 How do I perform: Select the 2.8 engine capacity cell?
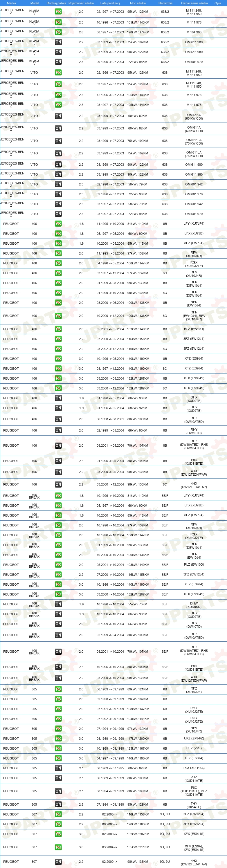click(81, 32)
